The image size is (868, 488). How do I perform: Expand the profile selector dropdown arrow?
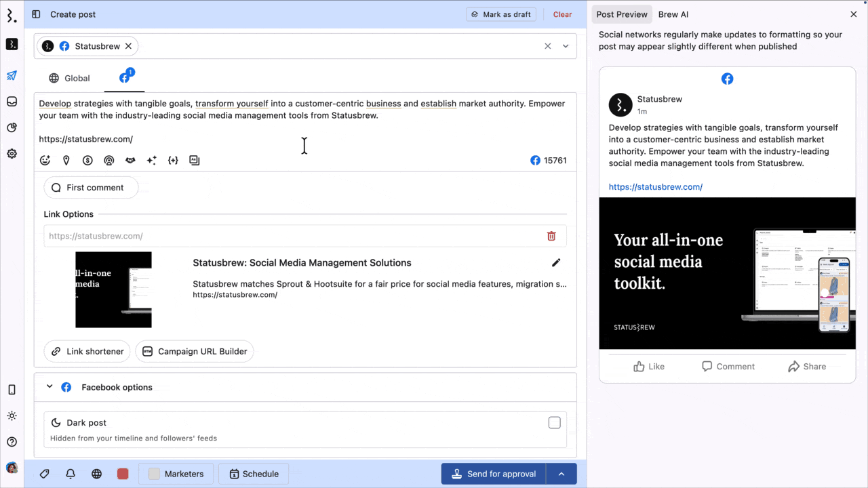point(566,46)
